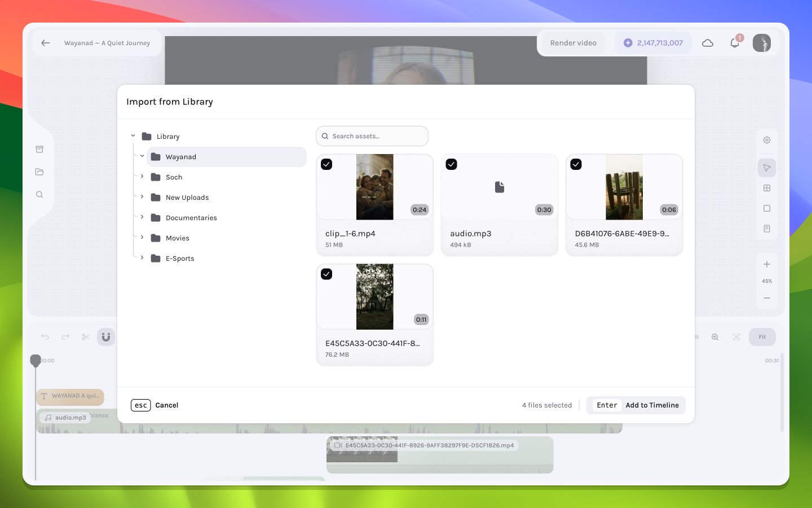Uncheck the clip_1-6.mp4 checkbox
Viewport: 812px width, 508px height.
point(326,164)
